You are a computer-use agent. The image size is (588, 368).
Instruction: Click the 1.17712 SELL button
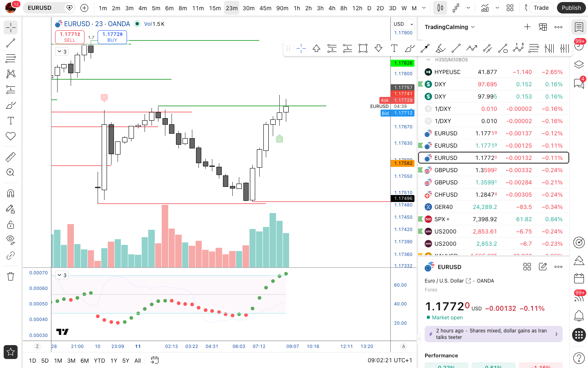tap(70, 37)
